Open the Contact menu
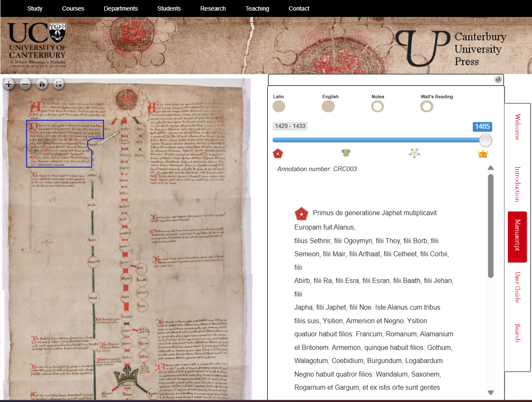Screen dimensions: 532x402 (299, 8)
